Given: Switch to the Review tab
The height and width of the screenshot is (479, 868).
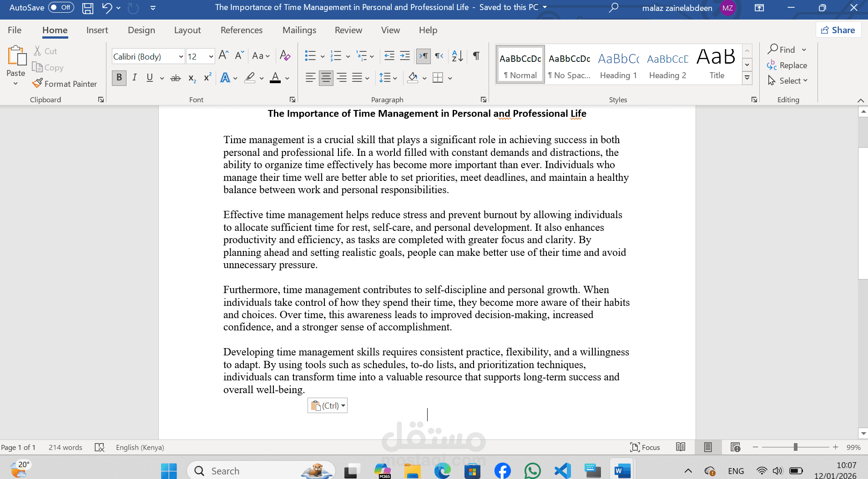Looking at the screenshot, I should (x=348, y=30).
